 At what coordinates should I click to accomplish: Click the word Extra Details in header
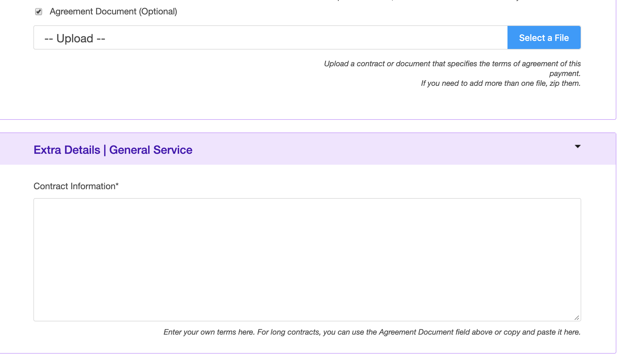pyautogui.click(x=67, y=150)
